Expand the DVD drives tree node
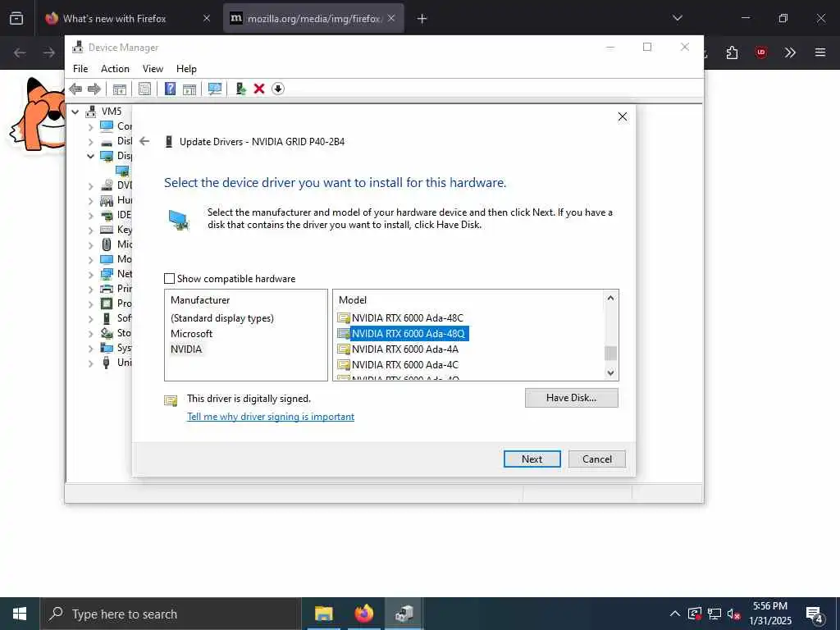 pos(90,186)
